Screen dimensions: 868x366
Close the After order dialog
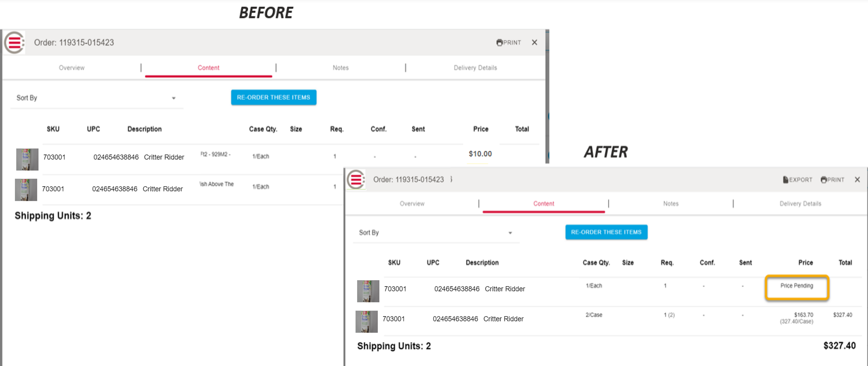point(857,179)
